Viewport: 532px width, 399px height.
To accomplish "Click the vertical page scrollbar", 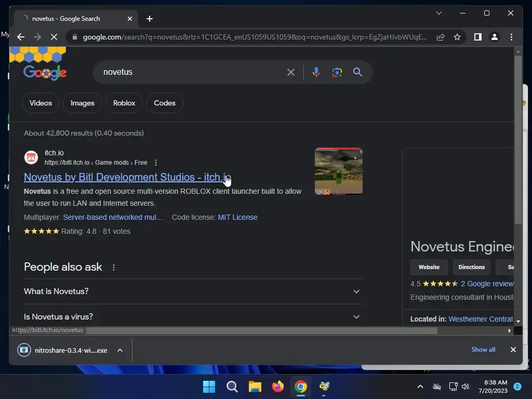I will (518, 140).
